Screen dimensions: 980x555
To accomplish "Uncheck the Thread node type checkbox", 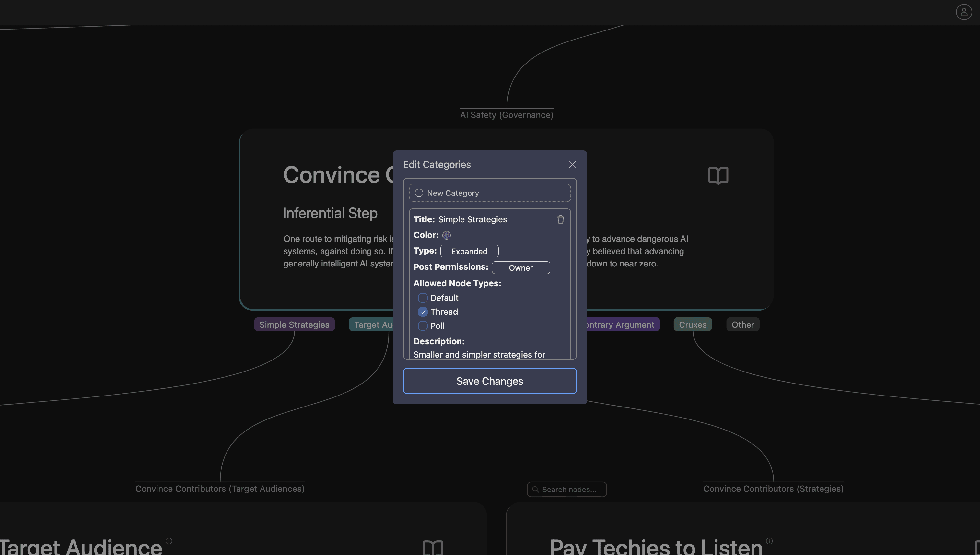I will tap(423, 312).
